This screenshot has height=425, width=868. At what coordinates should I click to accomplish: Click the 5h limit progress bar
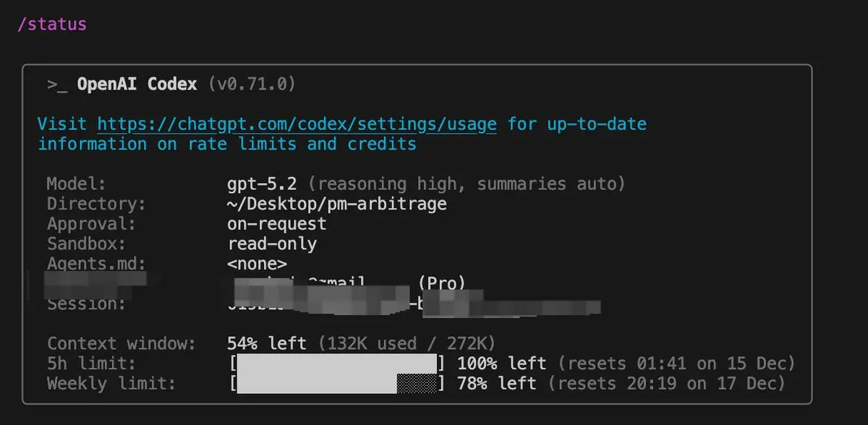point(337,363)
